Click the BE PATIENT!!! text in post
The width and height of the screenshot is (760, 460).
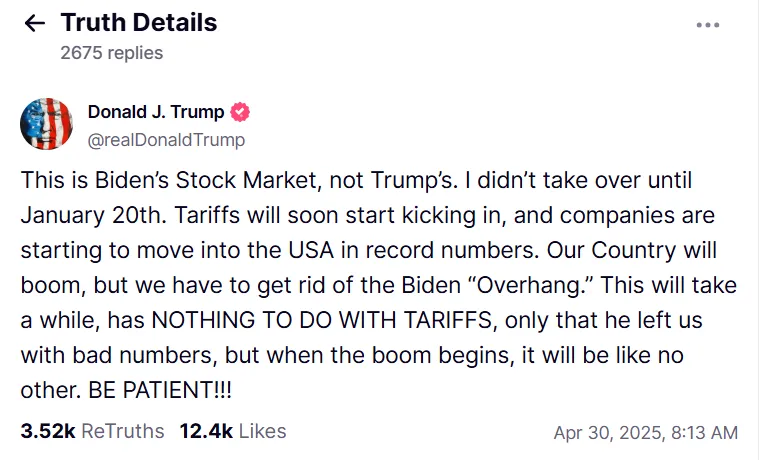(x=160, y=390)
